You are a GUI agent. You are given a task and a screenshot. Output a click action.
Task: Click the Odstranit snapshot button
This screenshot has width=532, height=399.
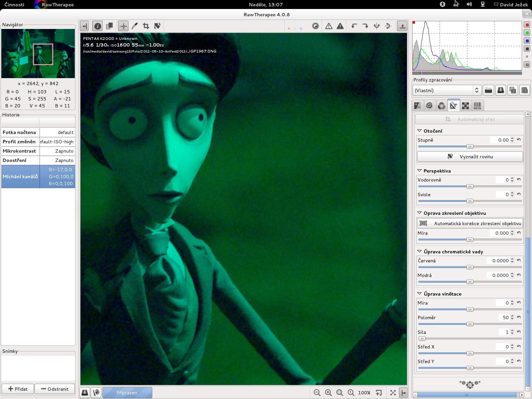(x=55, y=389)
